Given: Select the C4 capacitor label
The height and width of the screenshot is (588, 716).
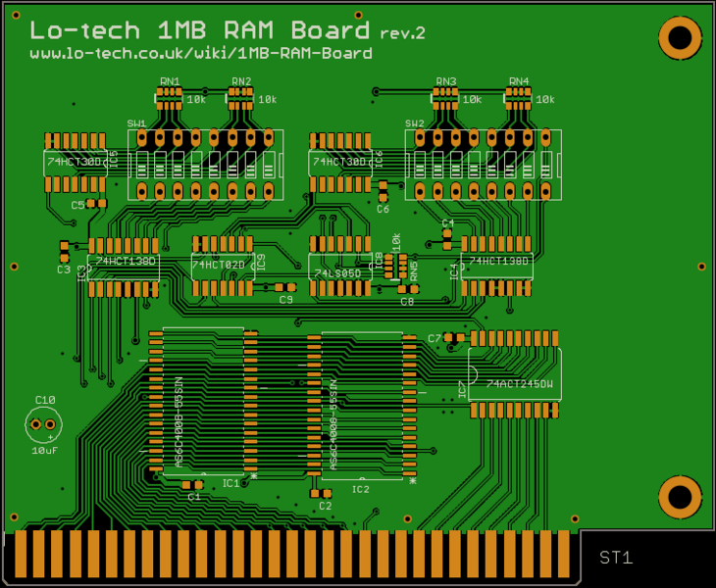Looking at the screenshot, I should (x=448, y=223).
